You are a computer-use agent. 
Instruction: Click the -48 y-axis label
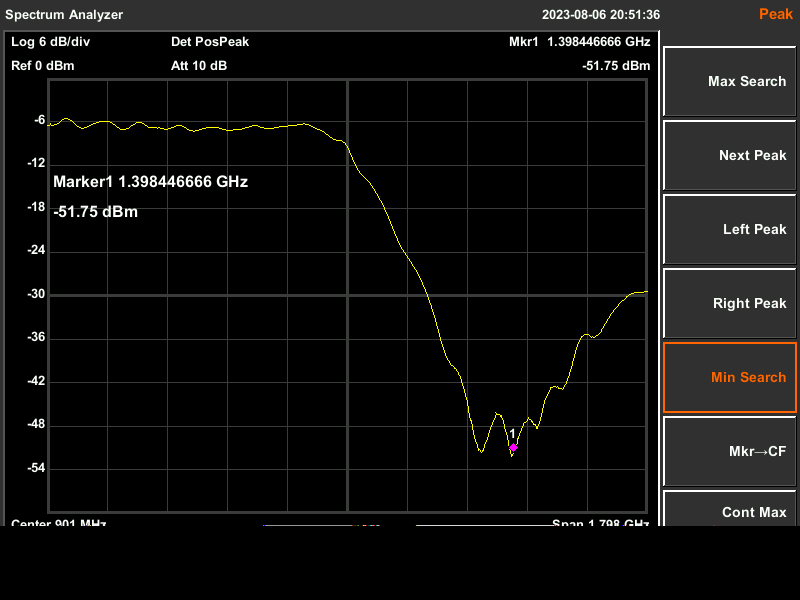(36, 424)
